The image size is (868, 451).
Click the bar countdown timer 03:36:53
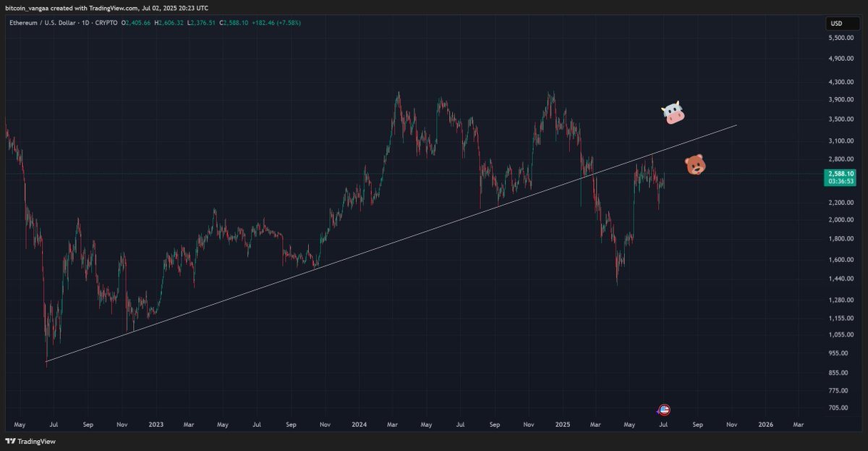[x=841, y=182]
